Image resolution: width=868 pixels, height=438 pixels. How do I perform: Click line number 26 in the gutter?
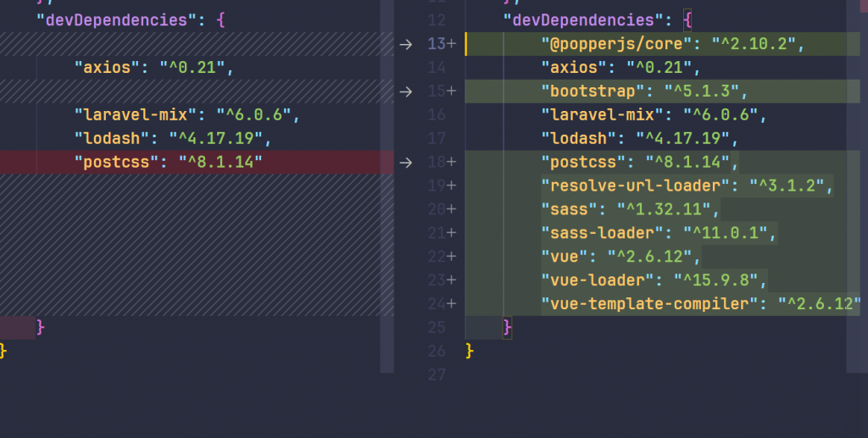pyautogui.click(x=437, y=352)
